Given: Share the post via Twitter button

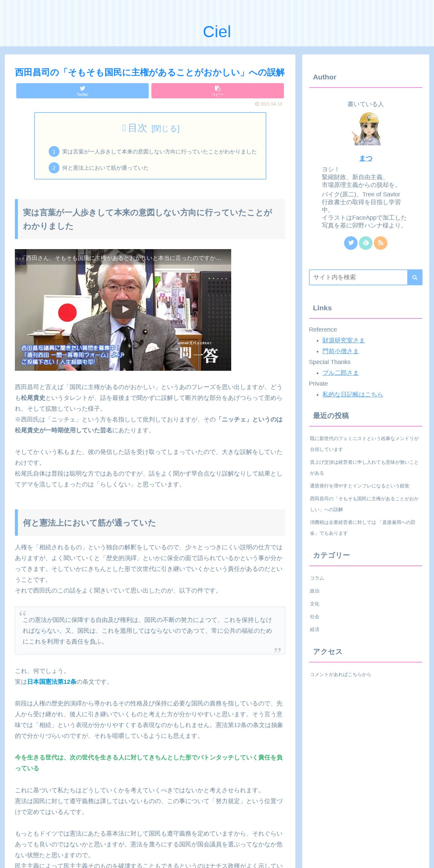Looking at the screenshot, I should click(x=82, y=91).
